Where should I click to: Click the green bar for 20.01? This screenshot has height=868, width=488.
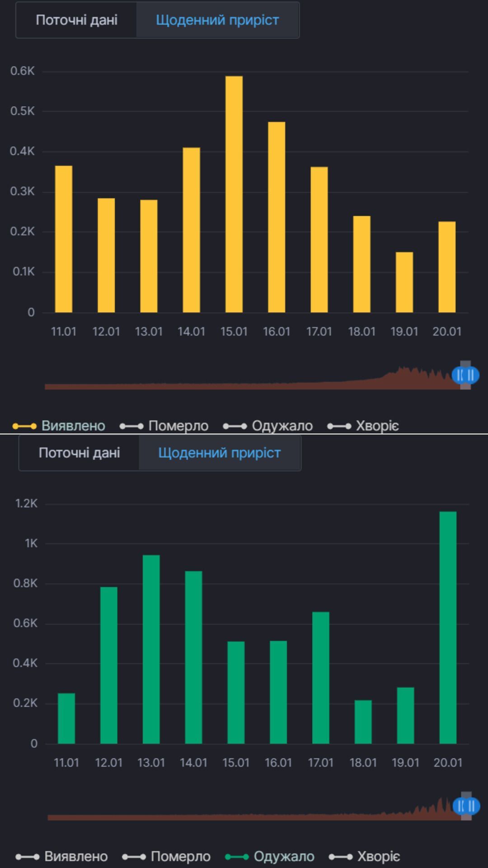[448, 628]
